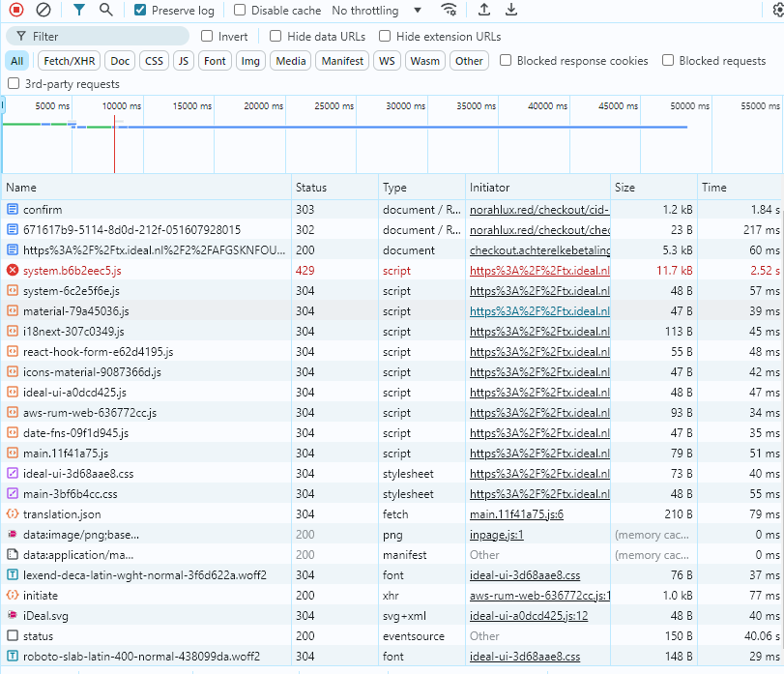Uncheck the Preserve log checkbox
Screen dimensions: 784x674
[141, 11]
